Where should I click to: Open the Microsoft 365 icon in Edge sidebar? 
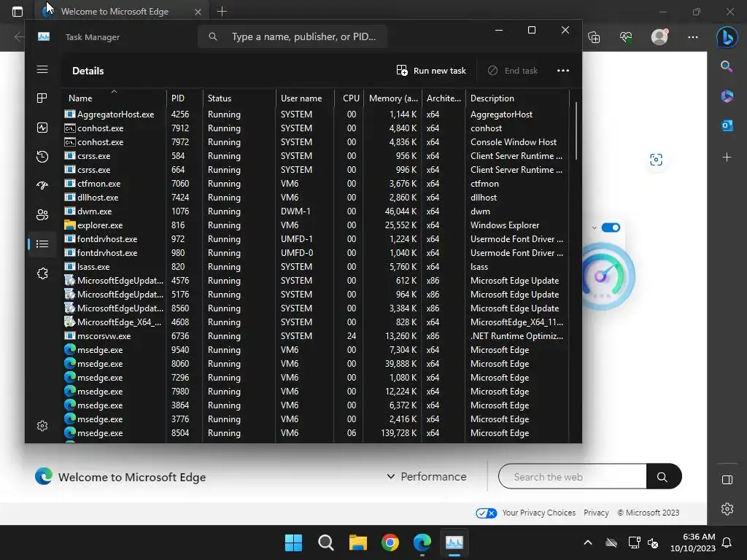coord(727,96)
